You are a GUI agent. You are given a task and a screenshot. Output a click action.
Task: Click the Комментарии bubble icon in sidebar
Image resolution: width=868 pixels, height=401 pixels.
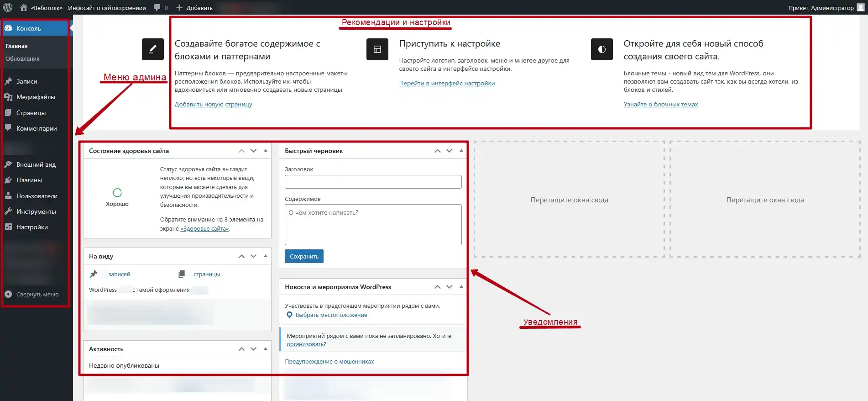(x=8, y=128)
